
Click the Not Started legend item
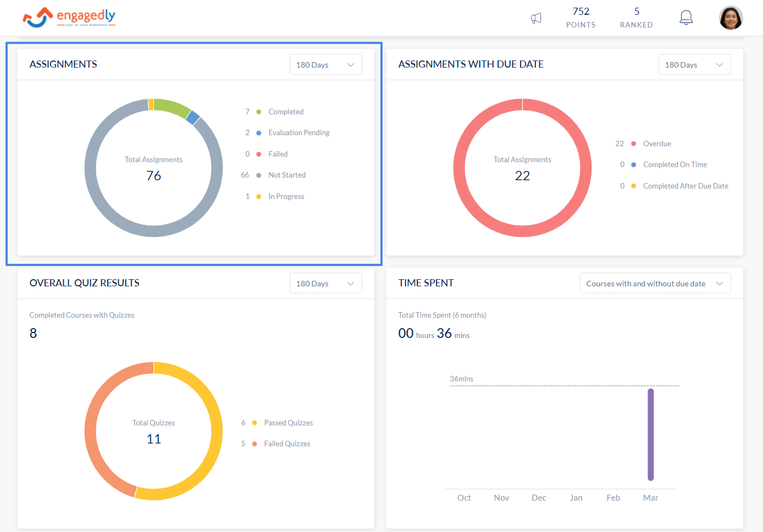click(273, 175)
